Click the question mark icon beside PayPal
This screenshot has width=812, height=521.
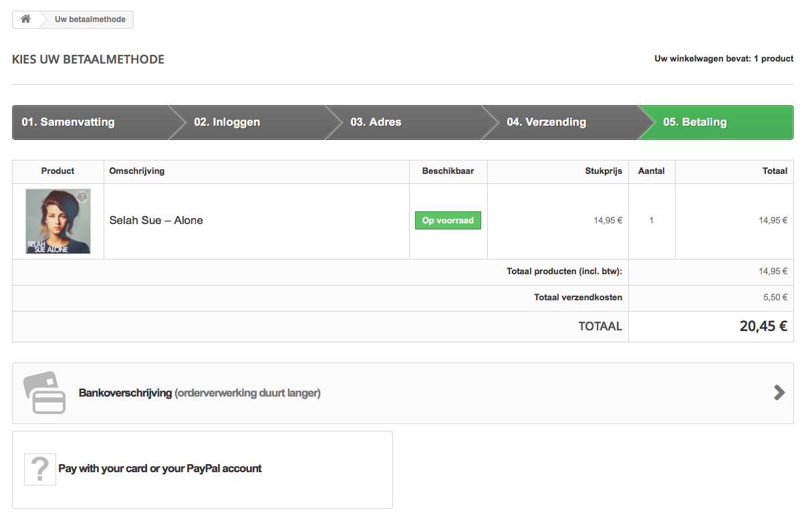40,469
